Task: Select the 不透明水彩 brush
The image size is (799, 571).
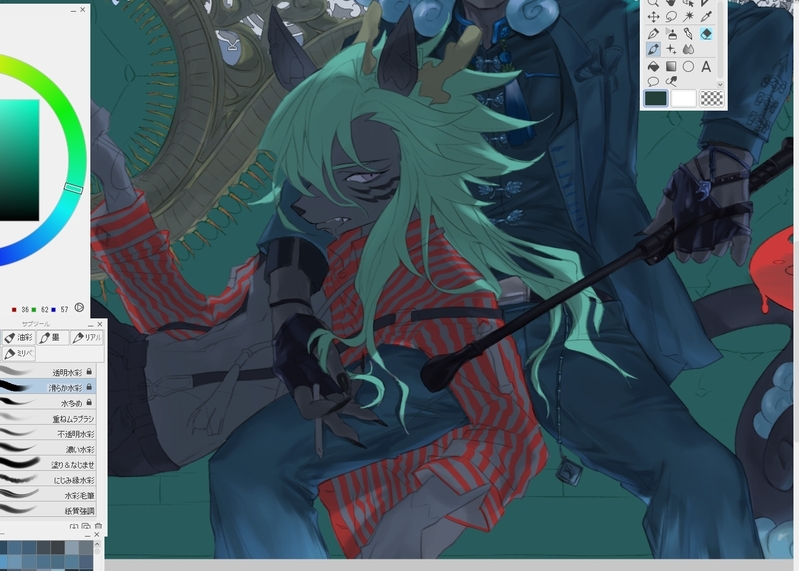Action: (x=48, y=433)
